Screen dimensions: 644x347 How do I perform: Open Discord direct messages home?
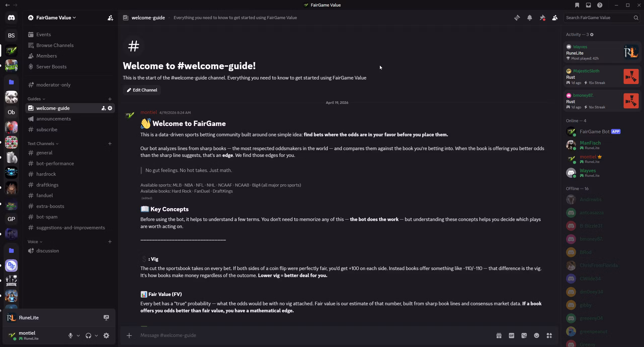tap(11, 18)
